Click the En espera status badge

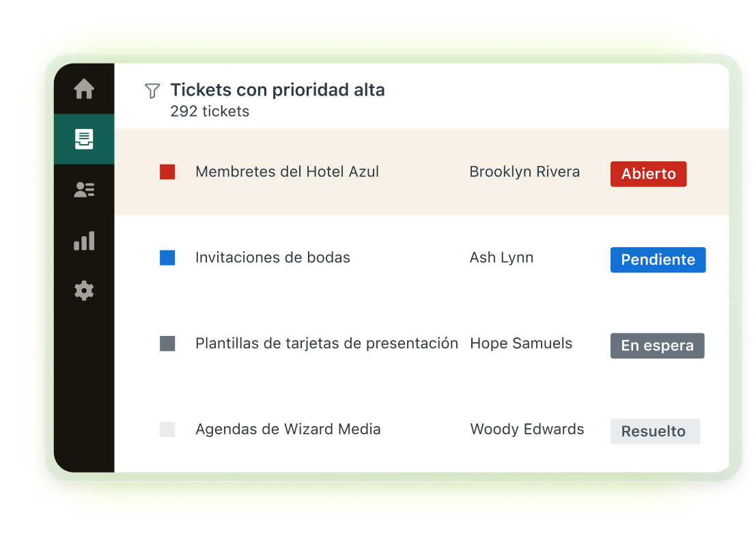click(657, 346)
